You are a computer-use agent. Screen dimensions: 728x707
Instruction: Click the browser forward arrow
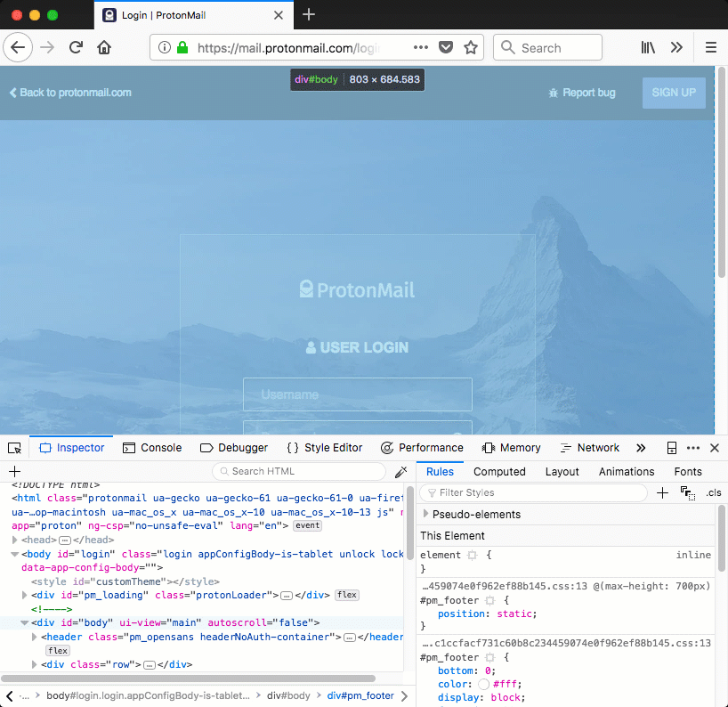[47, 47]
